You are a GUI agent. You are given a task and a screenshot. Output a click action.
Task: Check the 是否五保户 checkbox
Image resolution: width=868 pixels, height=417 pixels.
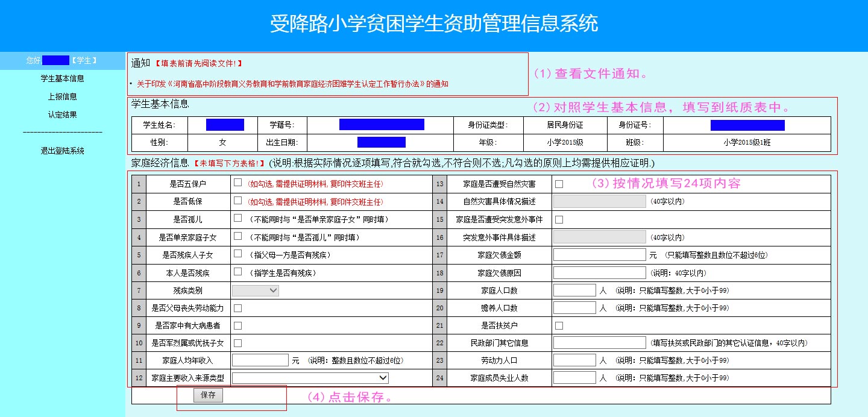click(x=238, y=183)
